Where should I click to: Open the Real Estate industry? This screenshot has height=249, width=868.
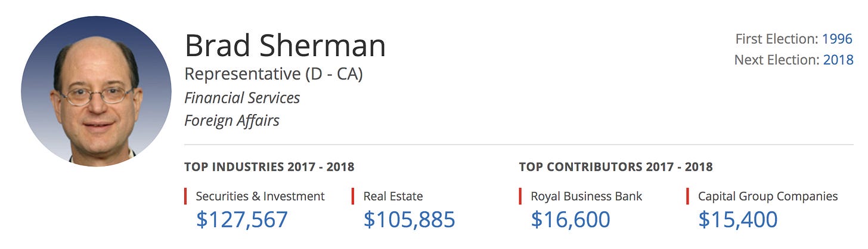(393, 196)
